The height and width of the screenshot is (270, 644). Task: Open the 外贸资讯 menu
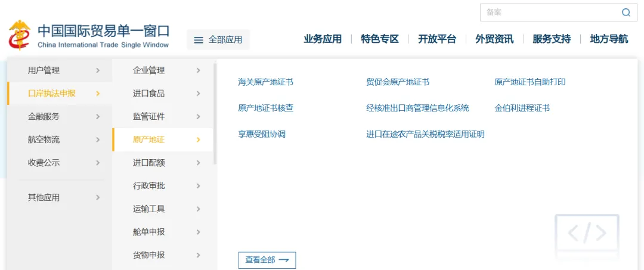494,39
